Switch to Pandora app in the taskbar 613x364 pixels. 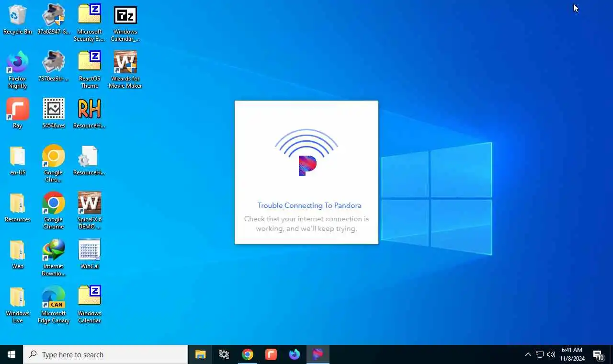pos(318,354)
